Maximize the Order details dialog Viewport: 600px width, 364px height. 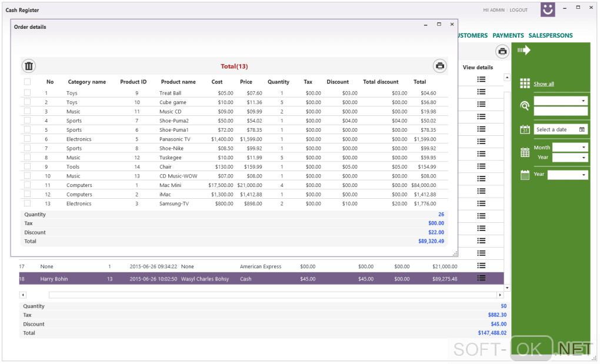point(438,24)
